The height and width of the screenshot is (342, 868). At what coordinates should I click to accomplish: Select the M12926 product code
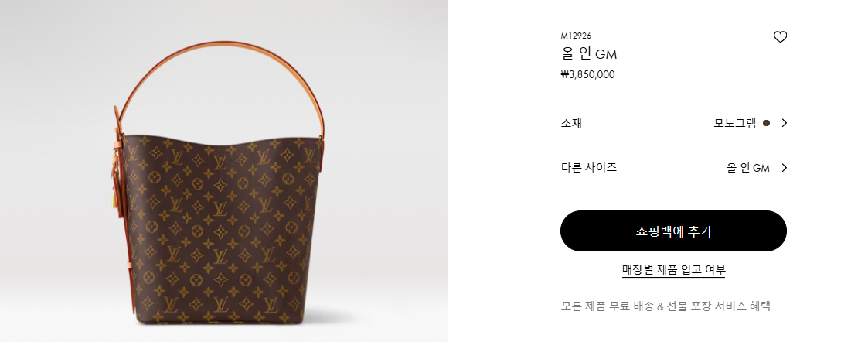[576, 36]
